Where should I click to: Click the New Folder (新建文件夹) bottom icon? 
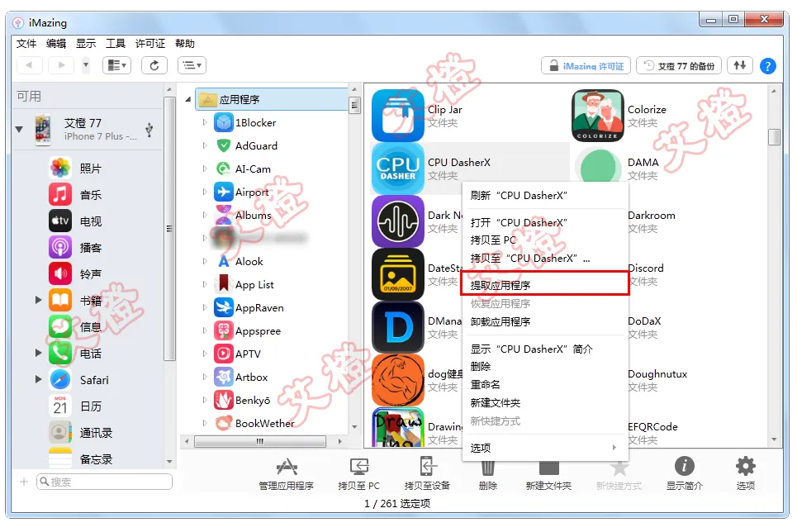(x=549, y=467)
